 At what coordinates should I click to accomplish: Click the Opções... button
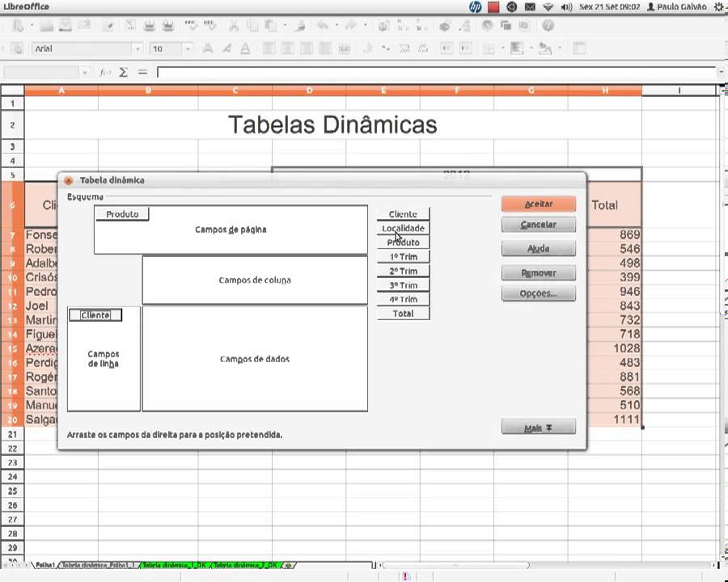pos(539,293)
